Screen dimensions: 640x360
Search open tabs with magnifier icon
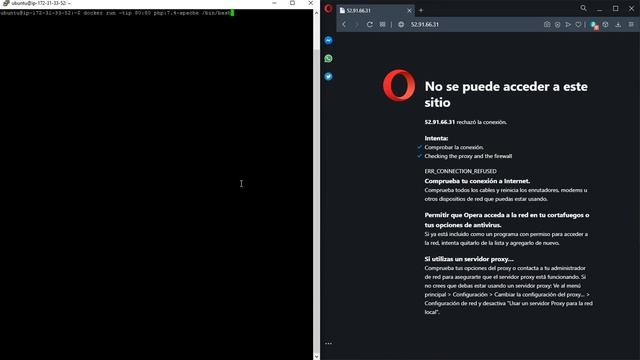click(583, 8)
